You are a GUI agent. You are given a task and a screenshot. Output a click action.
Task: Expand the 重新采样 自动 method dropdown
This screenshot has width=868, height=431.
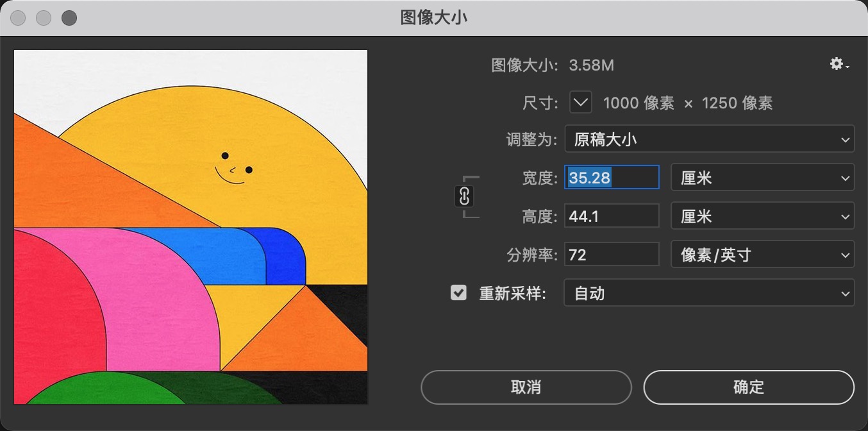709,294
